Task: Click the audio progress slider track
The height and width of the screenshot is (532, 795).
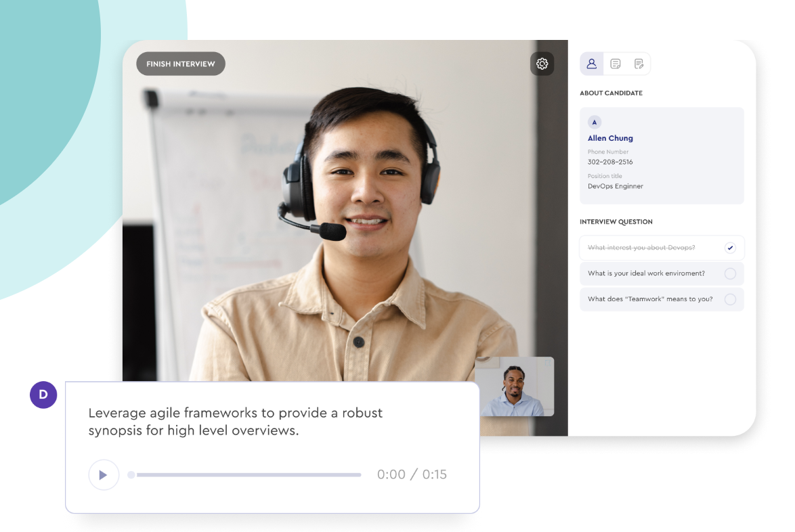Action: coord(249,474)
